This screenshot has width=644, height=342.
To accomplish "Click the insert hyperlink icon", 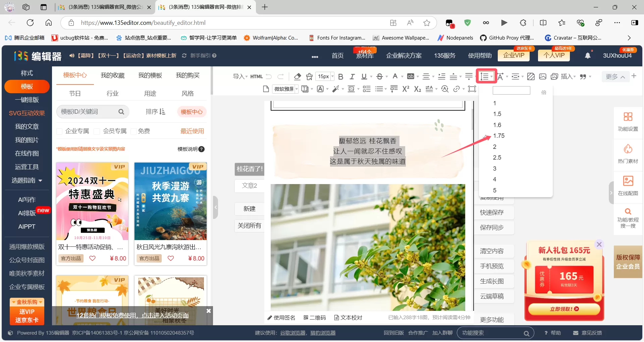I will 457,89.
